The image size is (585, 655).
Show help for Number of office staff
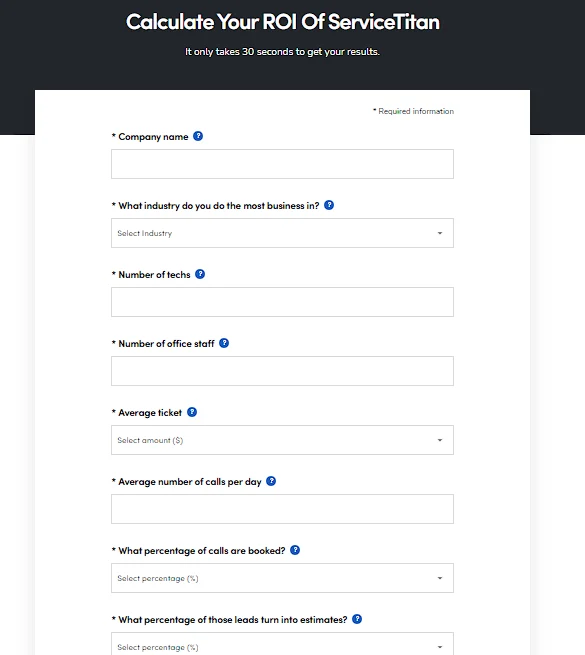224,343
